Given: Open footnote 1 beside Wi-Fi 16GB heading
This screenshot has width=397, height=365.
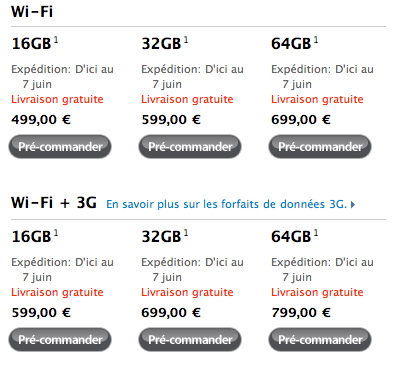Looking at the screenshot, I should click(x=56, y=40).
